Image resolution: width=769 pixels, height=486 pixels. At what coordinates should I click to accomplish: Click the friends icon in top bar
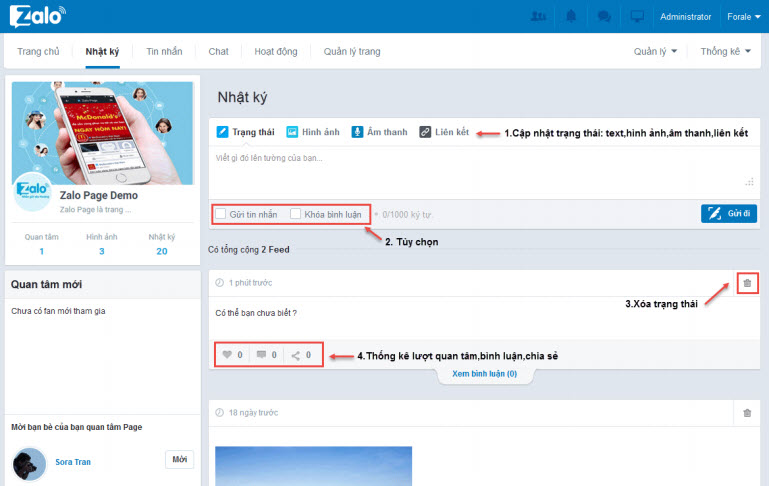pos(539,17)
